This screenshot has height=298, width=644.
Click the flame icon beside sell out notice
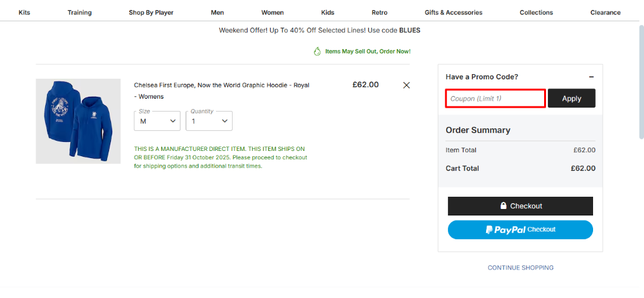317,52
